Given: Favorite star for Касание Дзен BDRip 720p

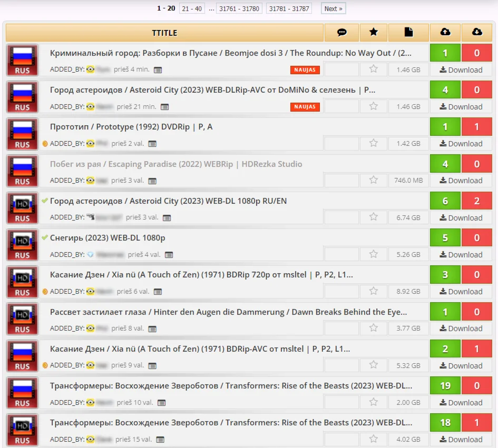Looking at the screenshot, I should [x=374, y=291].
